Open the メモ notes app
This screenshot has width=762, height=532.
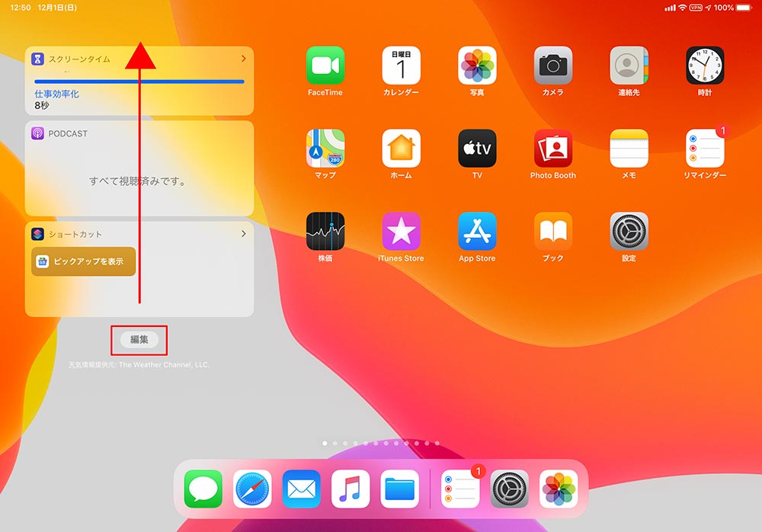click(629, 149)
